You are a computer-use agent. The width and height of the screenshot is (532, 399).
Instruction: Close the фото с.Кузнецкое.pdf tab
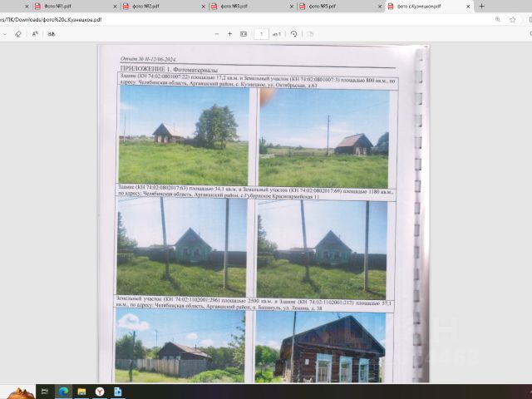point(468,7)
